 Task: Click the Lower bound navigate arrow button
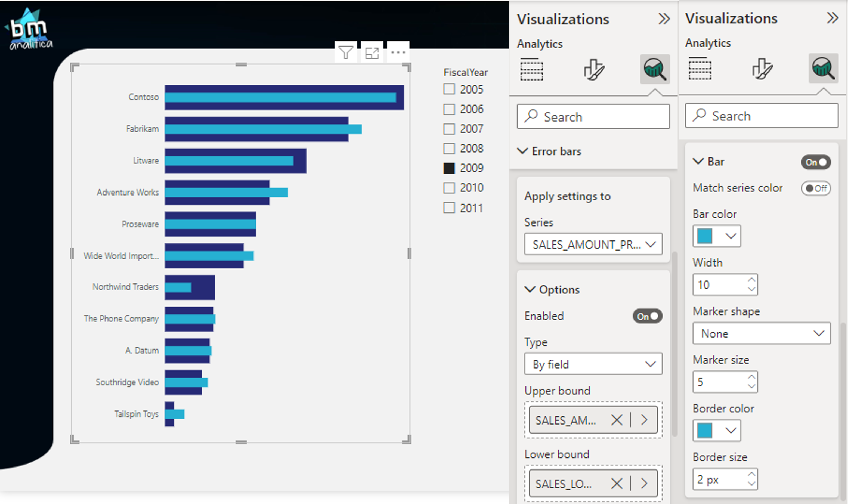pos(645,483)
